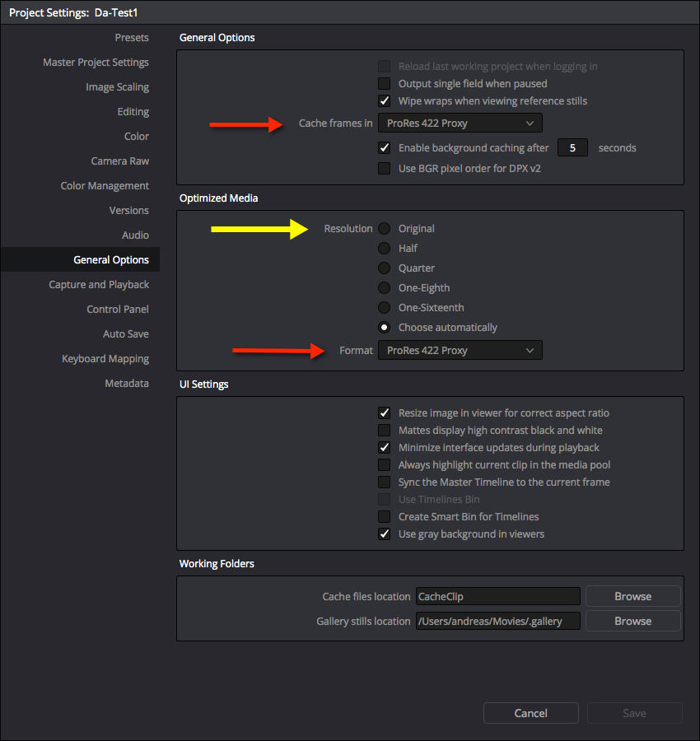The height and width of the screenshot is (741, 700).
Task: Click the background caching seconds field
Action: (572, 148)
